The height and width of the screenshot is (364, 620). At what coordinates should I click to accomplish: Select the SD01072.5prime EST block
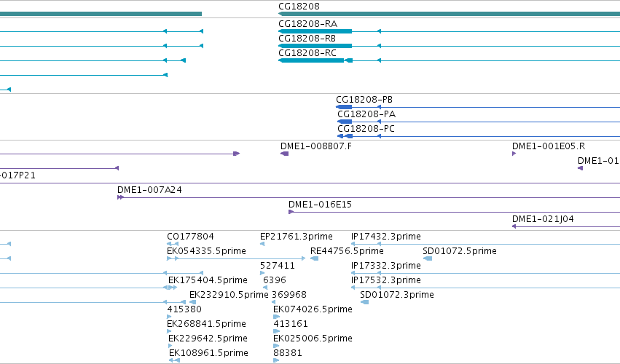428,258
